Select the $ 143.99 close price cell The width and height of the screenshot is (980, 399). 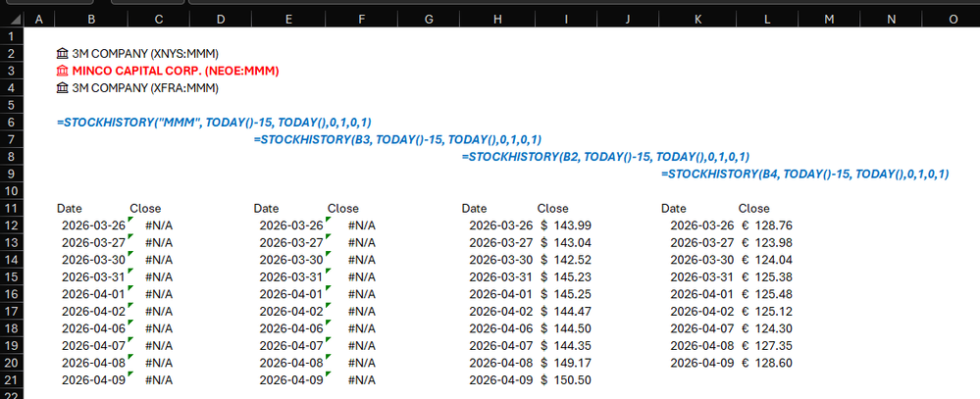[566, 225]
